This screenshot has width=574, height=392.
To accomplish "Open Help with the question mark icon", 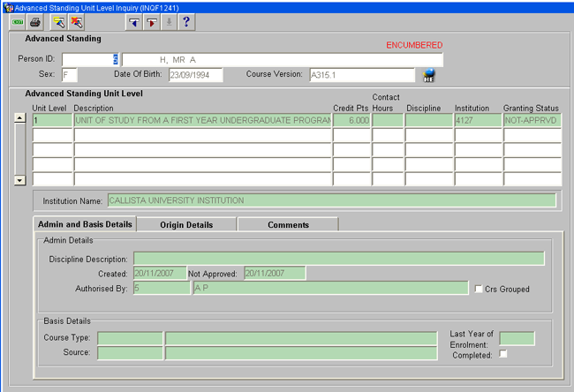I will tap(186, 20).
